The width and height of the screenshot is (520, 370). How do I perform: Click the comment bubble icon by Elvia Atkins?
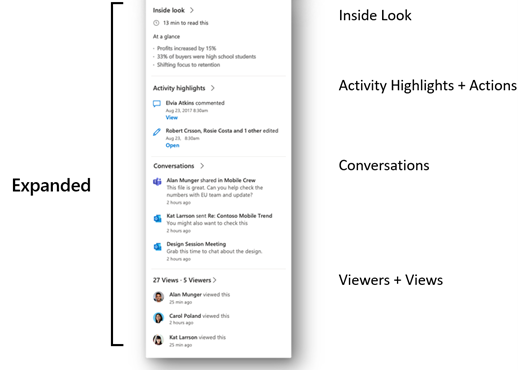pos(157,104)
